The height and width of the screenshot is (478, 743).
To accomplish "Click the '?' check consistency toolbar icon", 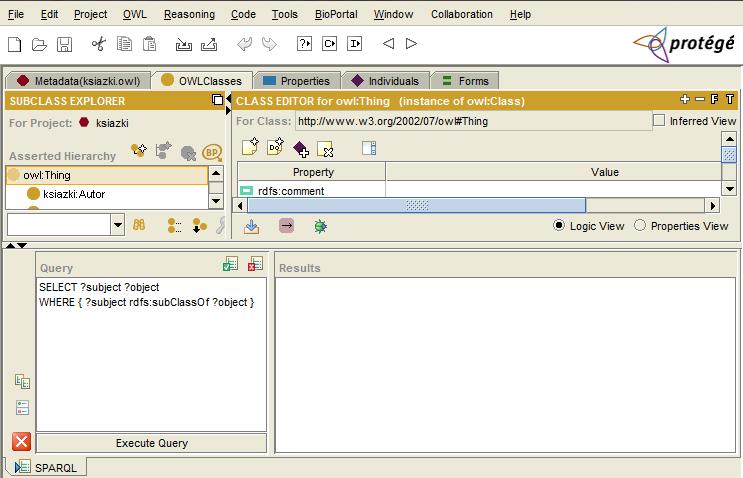I will [304, 44].
